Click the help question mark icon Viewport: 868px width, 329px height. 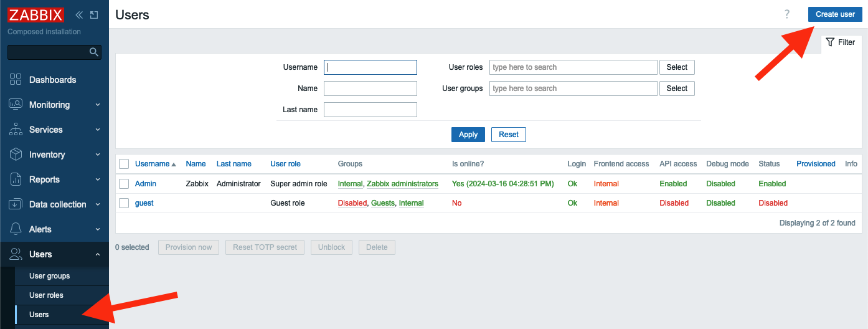pos(787,14)
